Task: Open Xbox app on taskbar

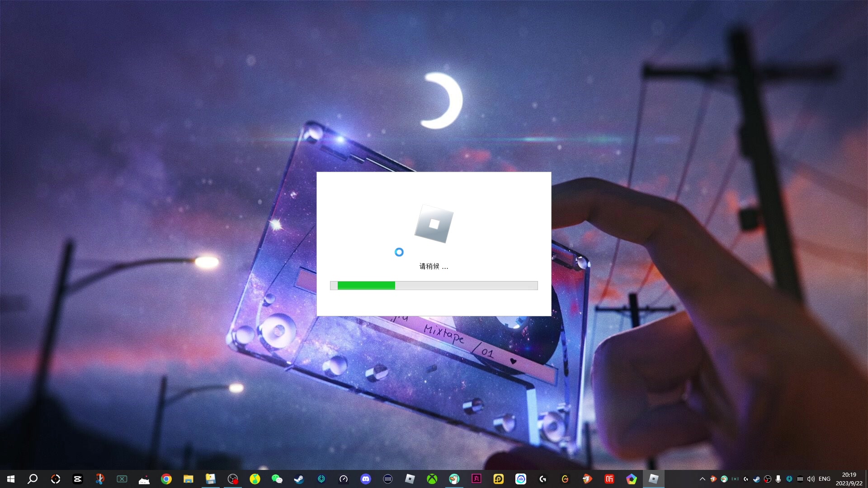Action: click(x=432, y=479)
